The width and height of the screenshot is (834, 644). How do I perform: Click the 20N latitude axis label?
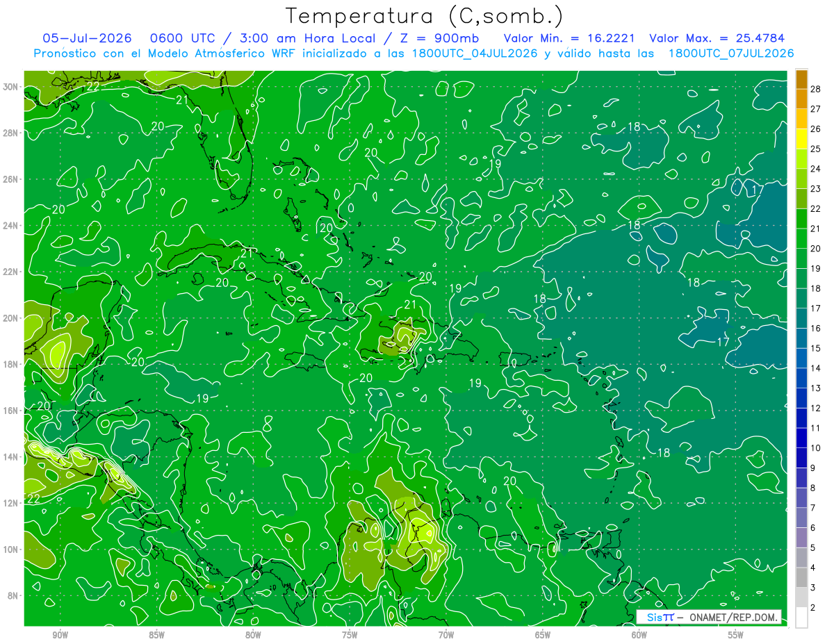[12, 318]
